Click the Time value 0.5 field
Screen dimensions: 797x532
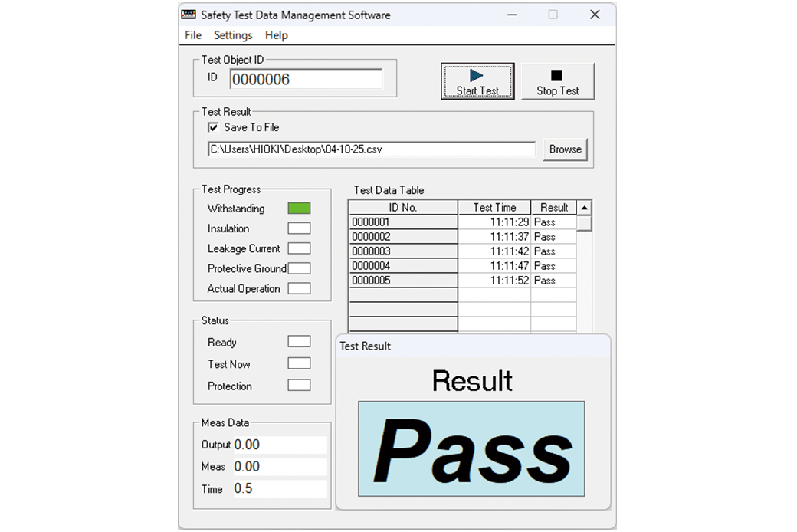(x=280, y=488)
